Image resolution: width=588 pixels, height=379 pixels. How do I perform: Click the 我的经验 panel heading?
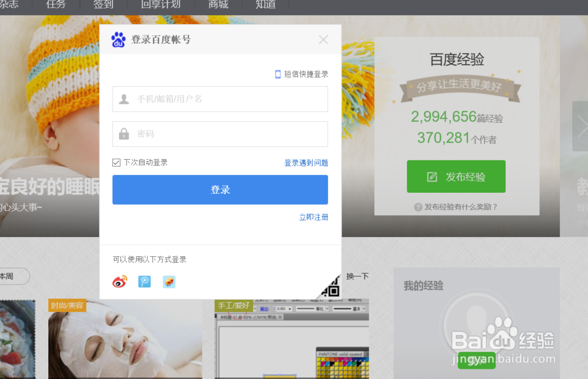tap(423, 286)
